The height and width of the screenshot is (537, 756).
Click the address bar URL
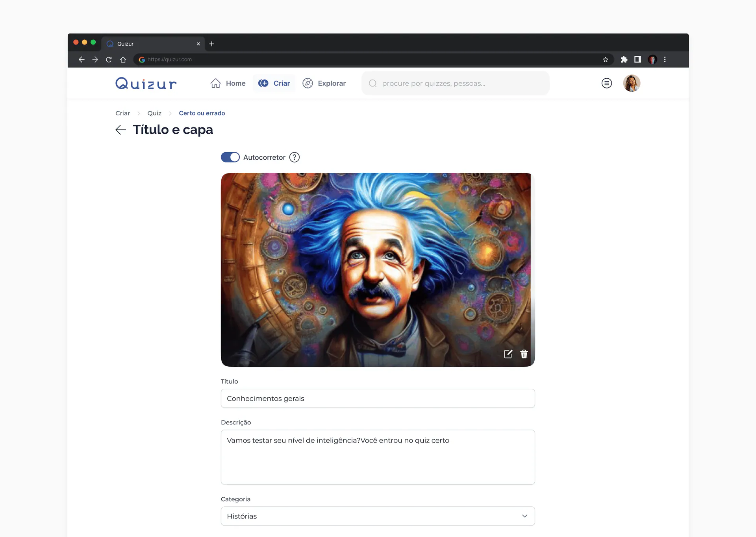(169, 59)
